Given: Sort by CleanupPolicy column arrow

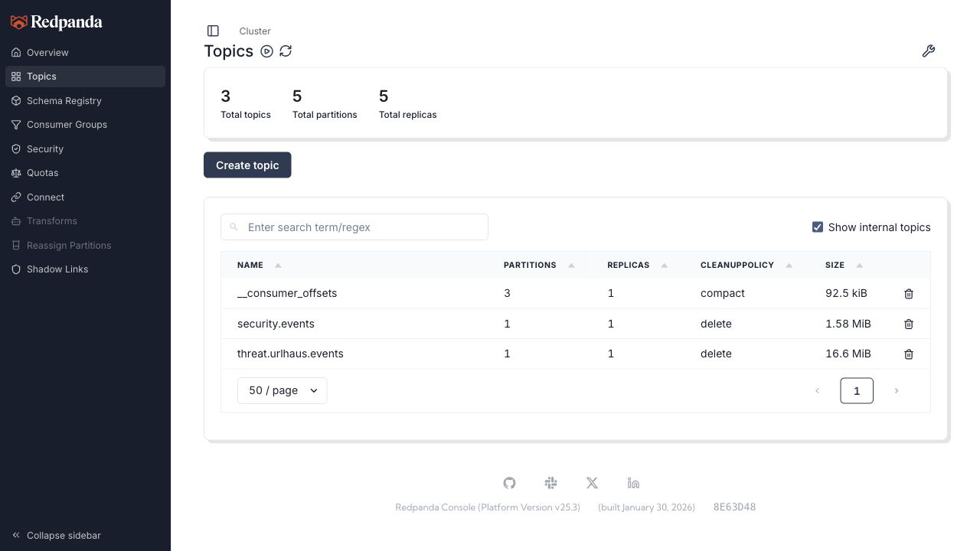Looking at the screenshot, I should 789,266.
